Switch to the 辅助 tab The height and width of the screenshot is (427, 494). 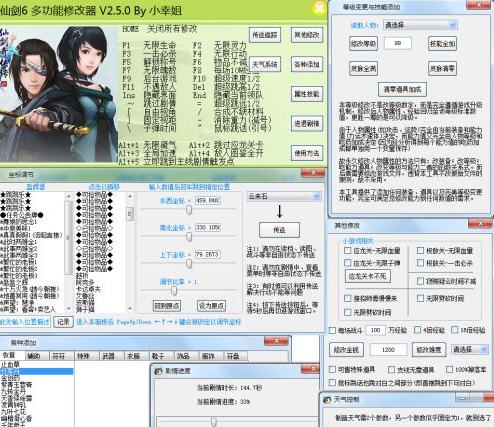click(33, 356)
